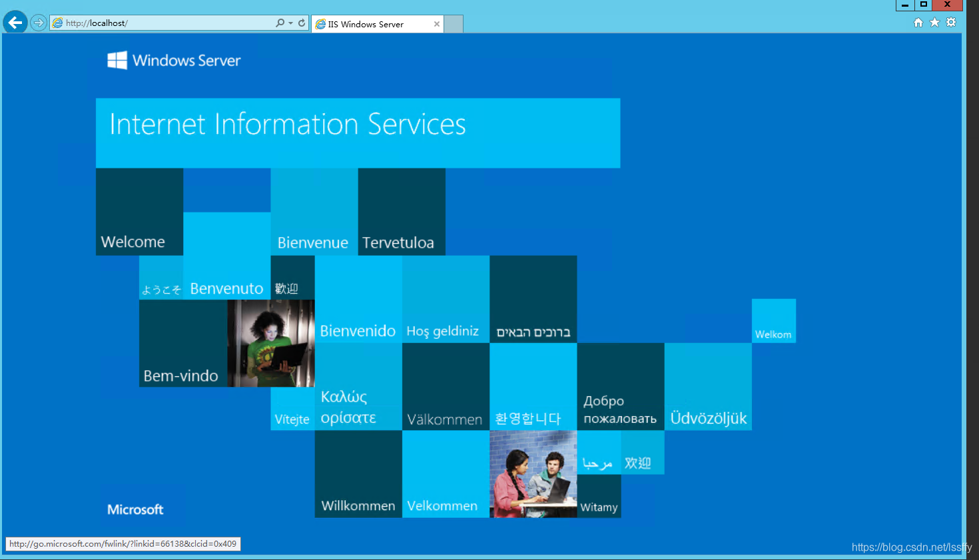
Task: Refresh the localhost page
Action: pos(302,23)
